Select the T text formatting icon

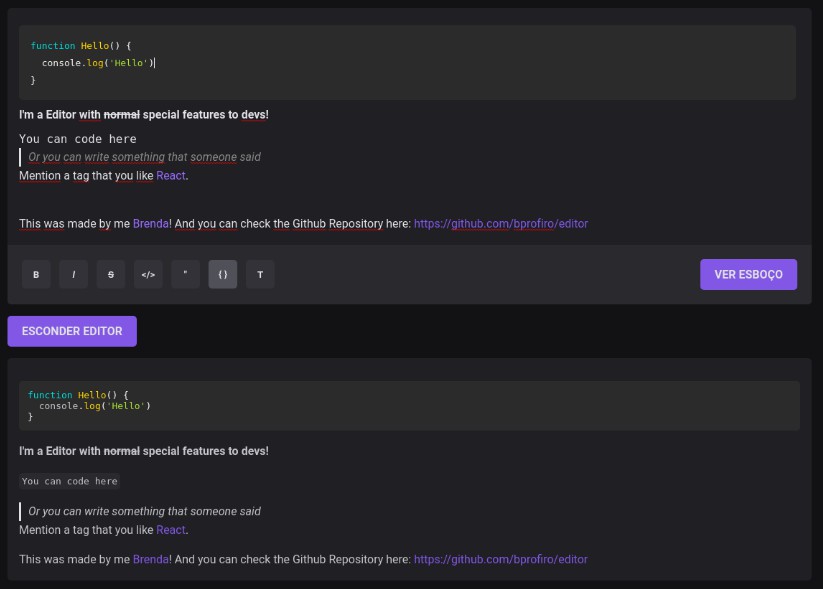(x=260, y=274)
